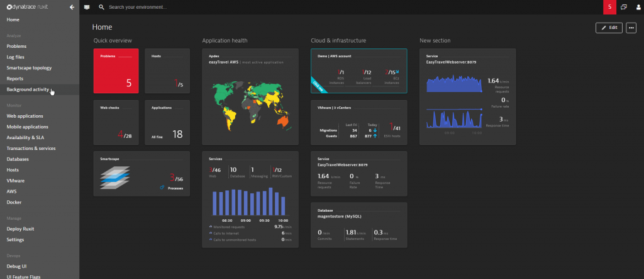
Task: Open the Hosts tile showing 1/5
Action: coord(167,71)
